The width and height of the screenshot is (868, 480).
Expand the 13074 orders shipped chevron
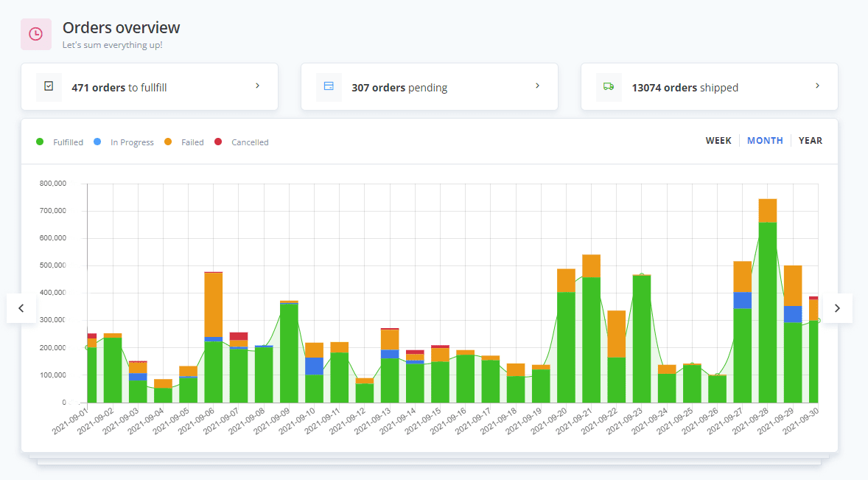pyautogui.click(x=818, y=86)
